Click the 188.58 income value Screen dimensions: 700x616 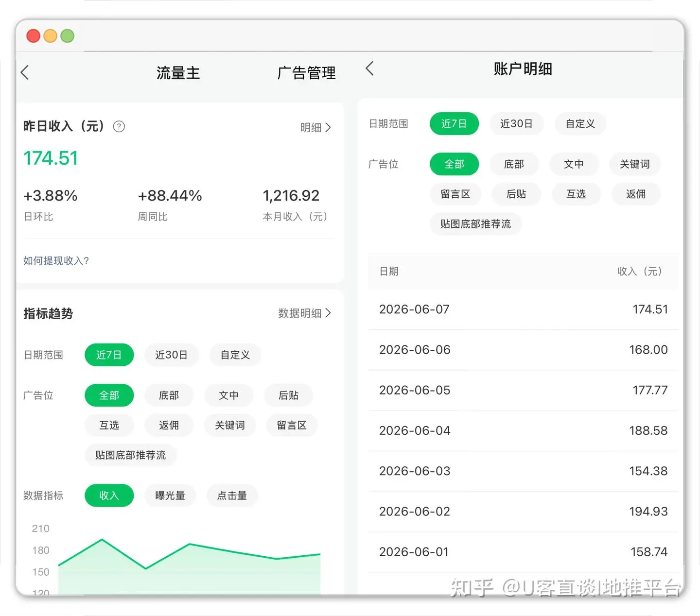coord(648,430)
